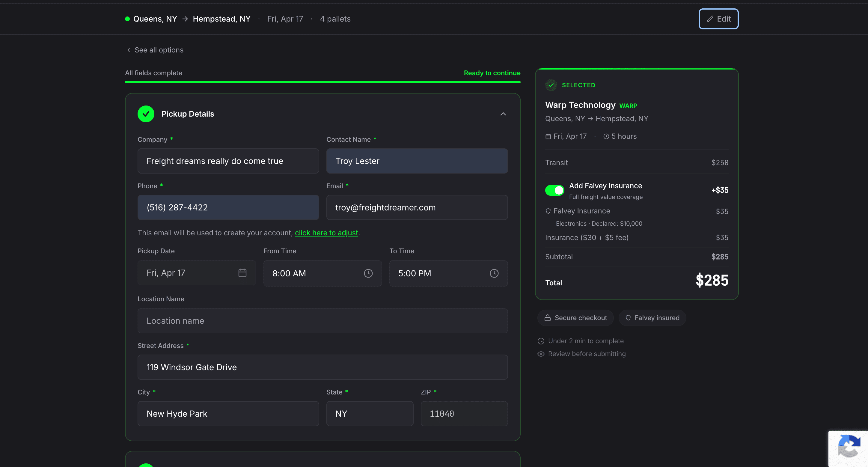Click the clock icon in To Time
The image size is (868, 467).
pyautogui.click(x=494, y=273)
